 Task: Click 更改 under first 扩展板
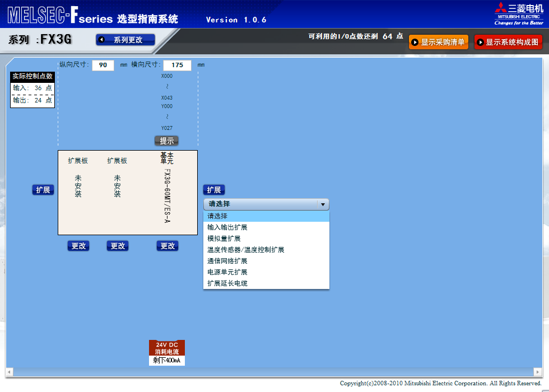(78, 246)
